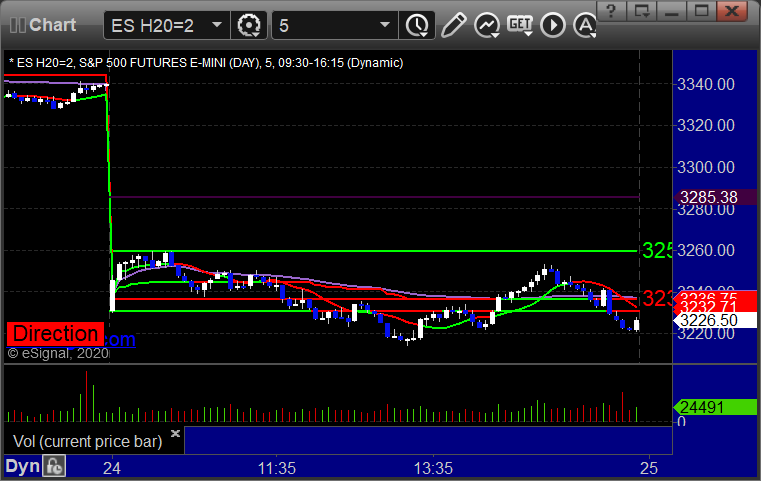Image resolution: width=761 pixels, height=481 pixels.
Task: Open symbol settings gear icon
Action: 250,23
